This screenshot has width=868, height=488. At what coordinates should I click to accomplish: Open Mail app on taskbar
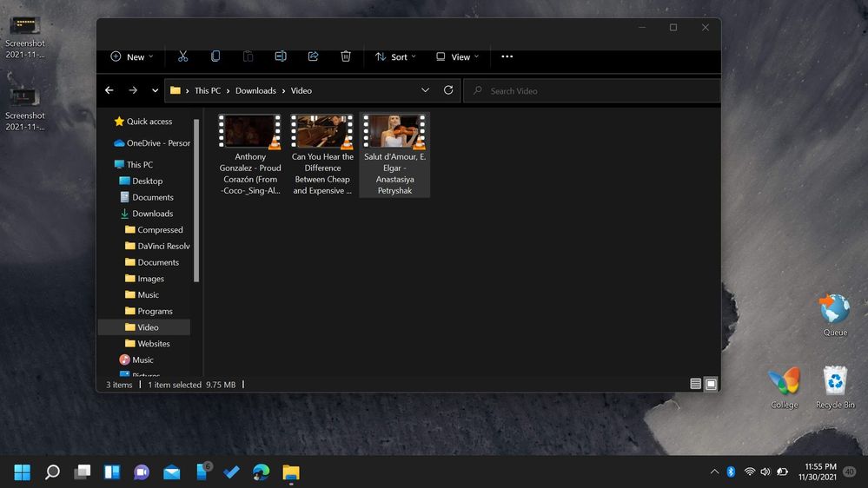point(172,472)
